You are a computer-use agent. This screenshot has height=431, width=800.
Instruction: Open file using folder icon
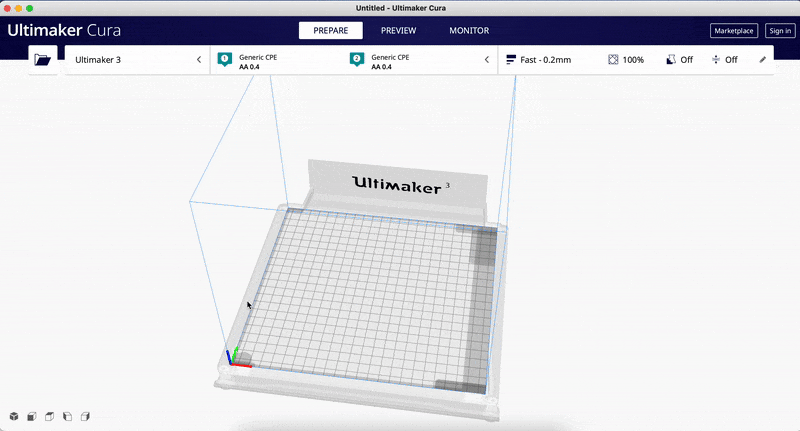(x=42, y=60)
